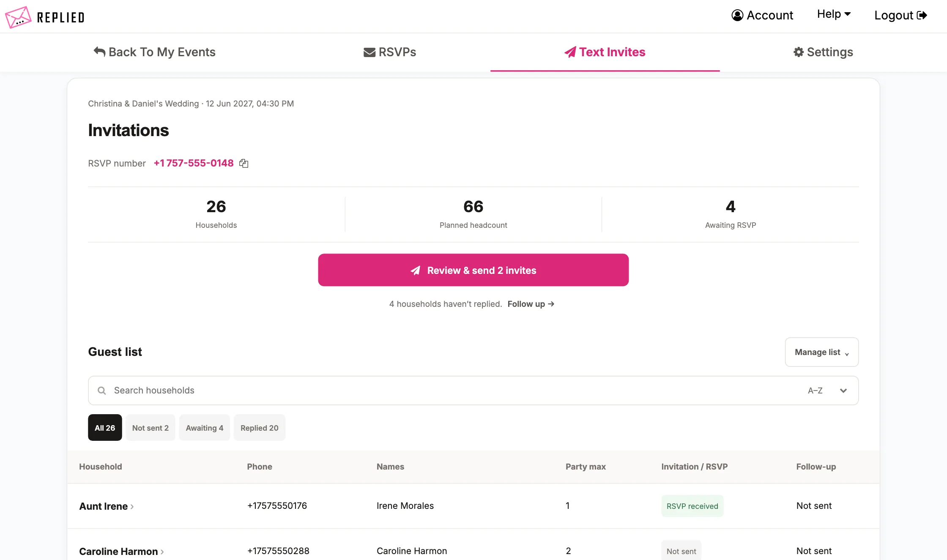947x560 pixels.
Task: Click the search magnifier icon
Action: click(102, 391)
